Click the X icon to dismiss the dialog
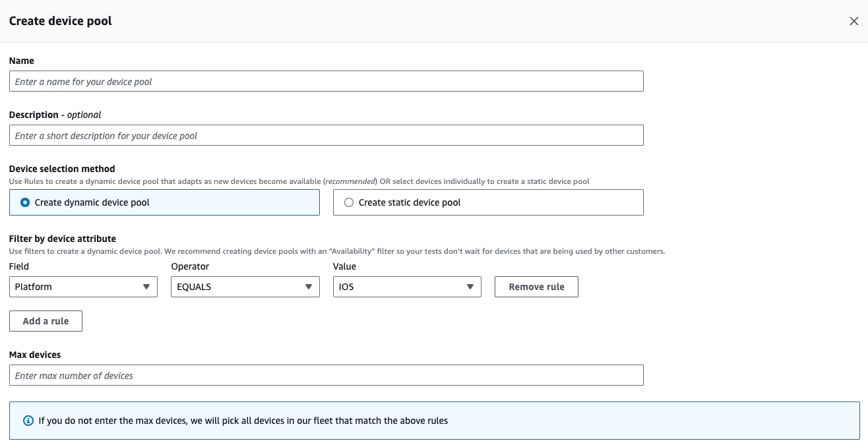 pos(854,20)
